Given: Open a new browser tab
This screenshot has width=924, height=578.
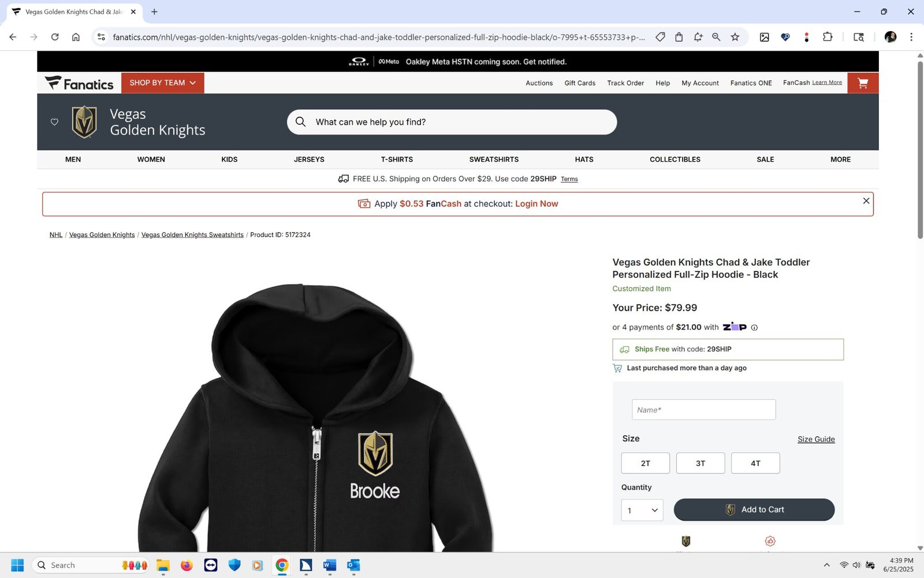Looking at the screenshot, I should point(154,12).
